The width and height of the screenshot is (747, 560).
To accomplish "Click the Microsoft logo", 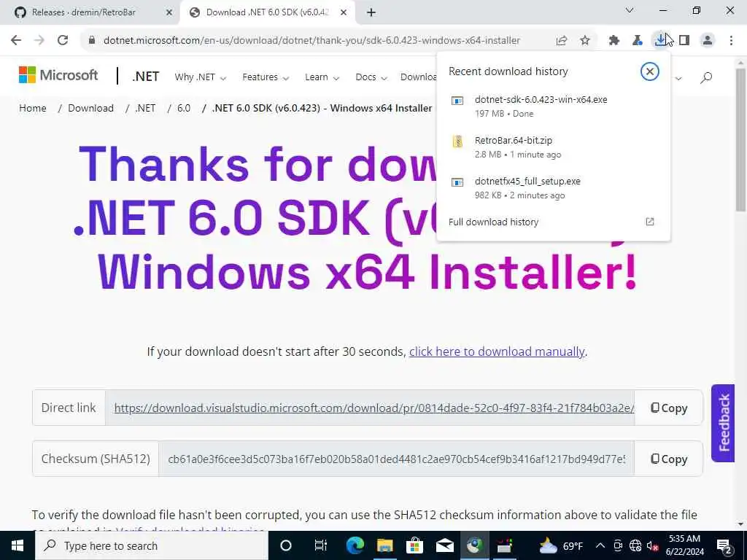I will [58, 75].
